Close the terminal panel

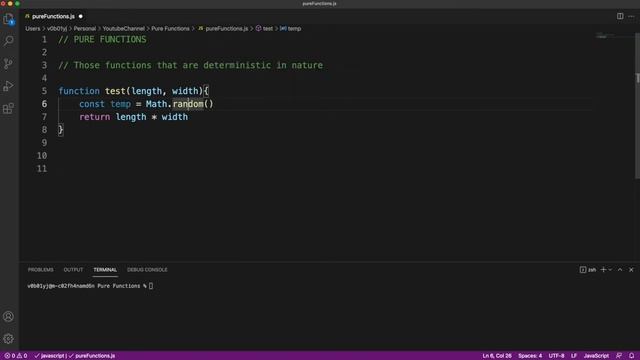pyautogui.click(x=631, y=270)
